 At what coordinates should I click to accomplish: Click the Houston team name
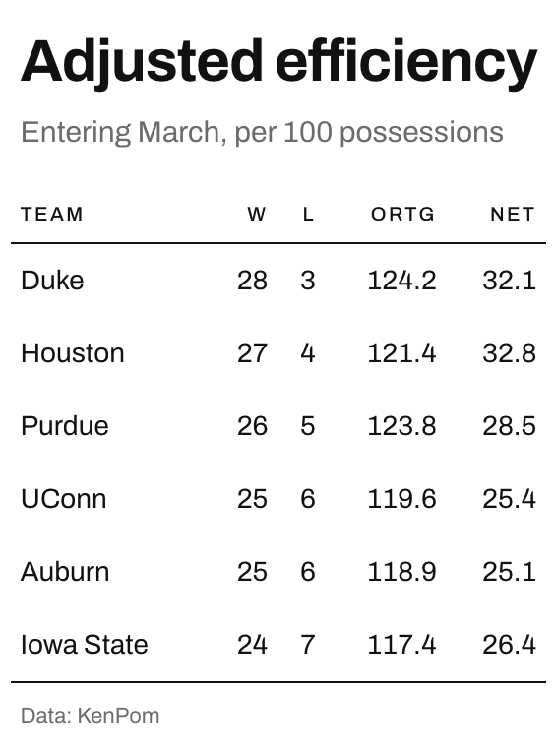click(x=73, y=353)
